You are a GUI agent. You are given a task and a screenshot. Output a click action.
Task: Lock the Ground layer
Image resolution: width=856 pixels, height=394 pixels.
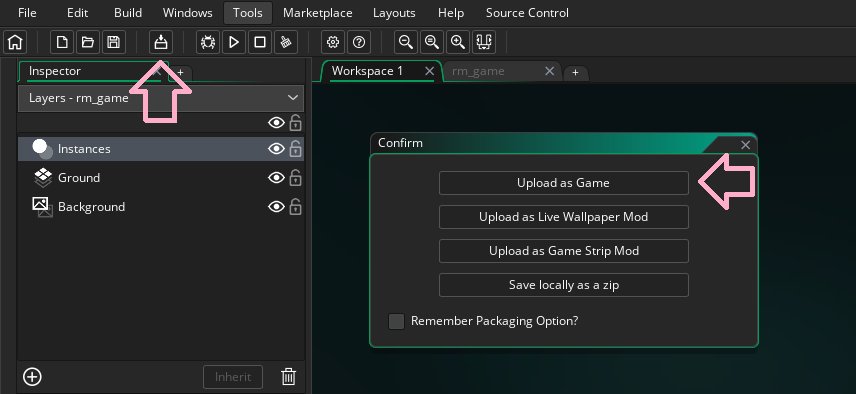[x=295, y=177]
